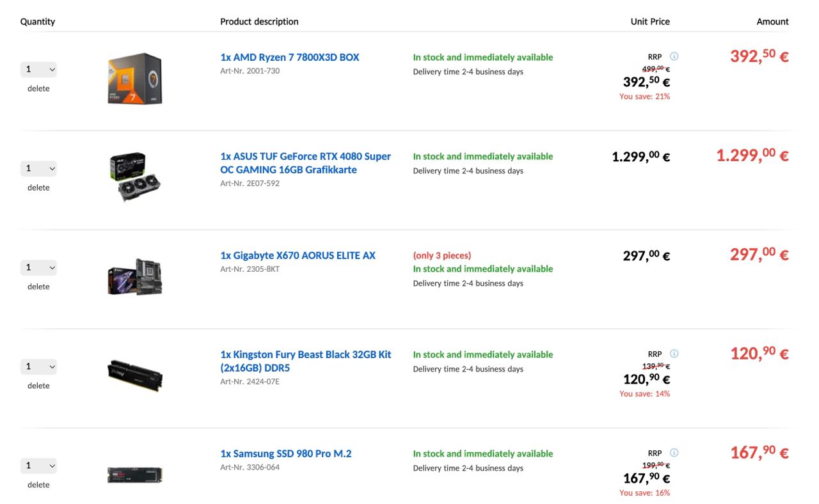819x504 pixels.
Task: Click RRP info icon for Ryzen 7 7800X3D
Action: (674, 56)
